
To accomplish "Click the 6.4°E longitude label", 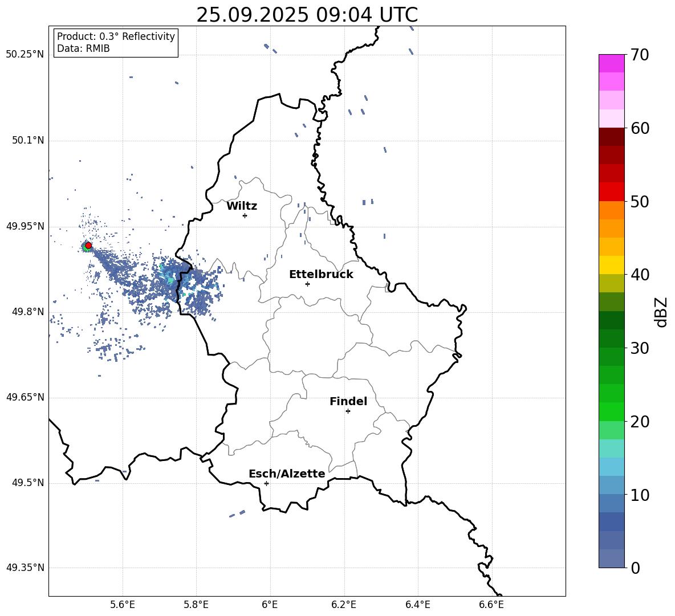I will [x=417, y=605].
